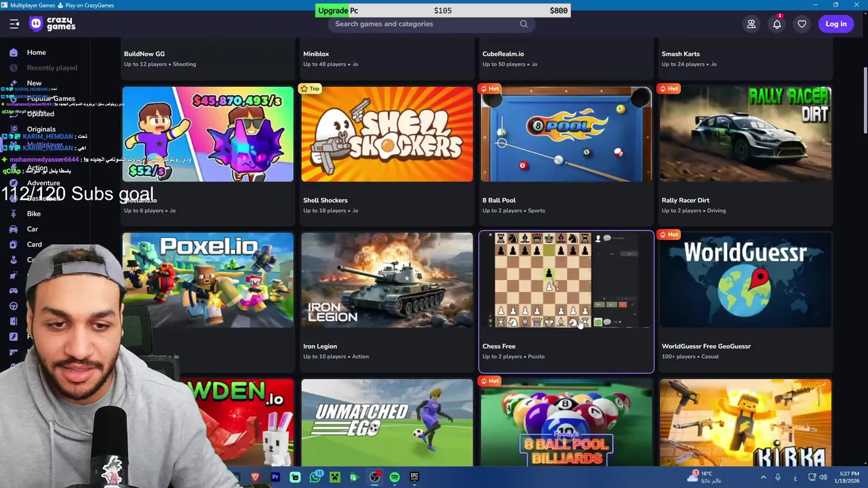The image size is (868, 488).
Task: Click Rally Racer Dirt title text
Action: coord(686,200)
